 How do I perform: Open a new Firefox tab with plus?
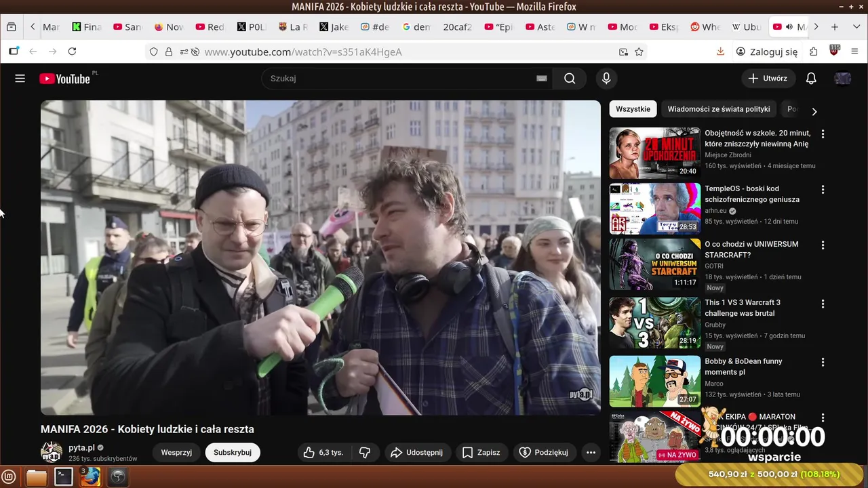coord(835,27)
